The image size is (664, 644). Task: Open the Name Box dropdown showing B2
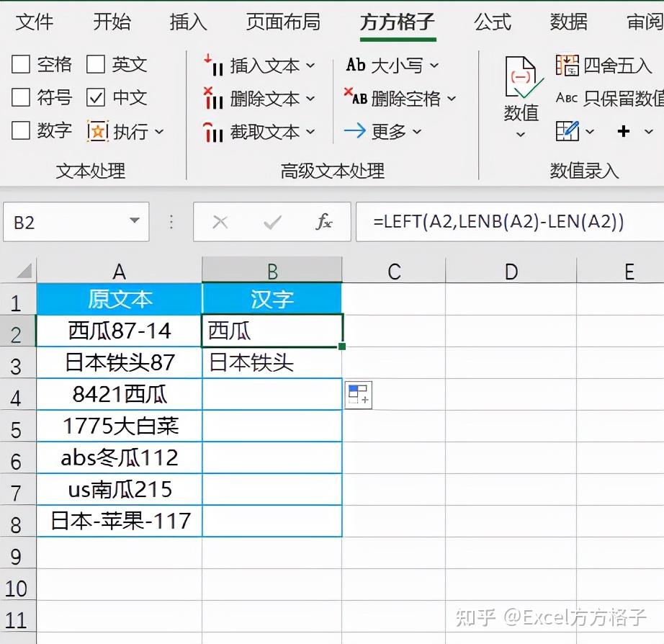point(134,222)
